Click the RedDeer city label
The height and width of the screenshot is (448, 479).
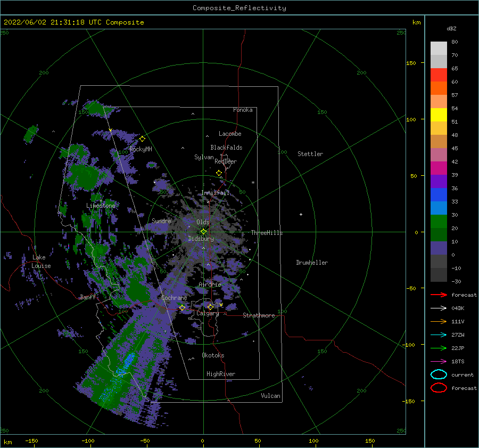[x=226, y=161]
